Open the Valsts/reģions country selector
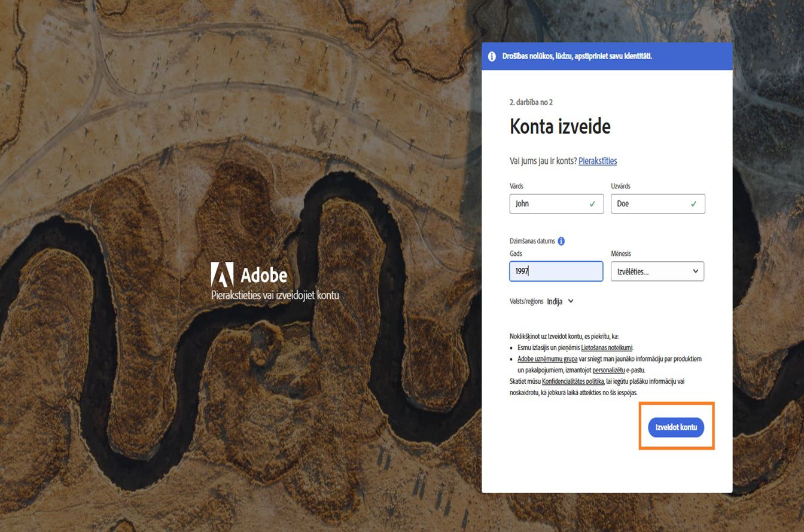 point(560,301)
